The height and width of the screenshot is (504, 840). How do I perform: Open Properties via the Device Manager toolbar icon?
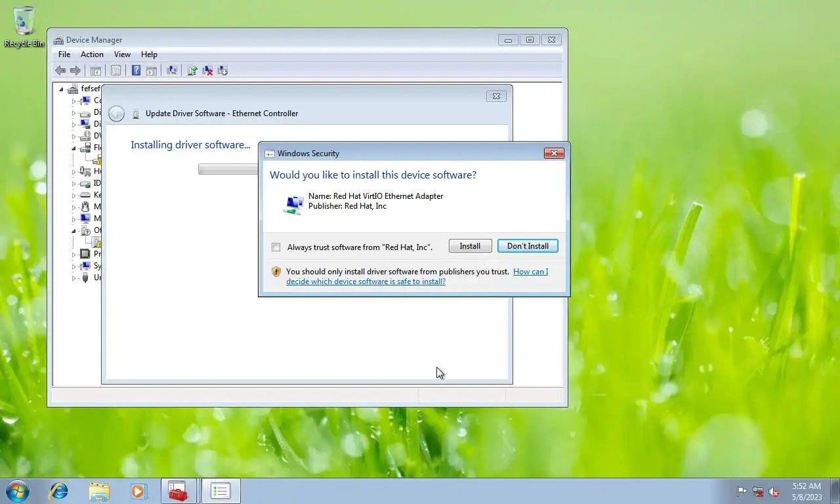point(115,71)
